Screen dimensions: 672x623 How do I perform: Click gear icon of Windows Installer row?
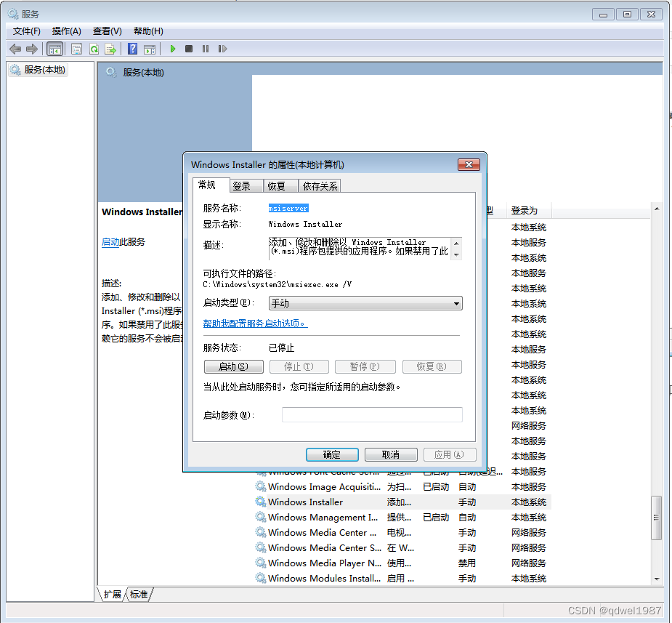click(x=261, y=502)
